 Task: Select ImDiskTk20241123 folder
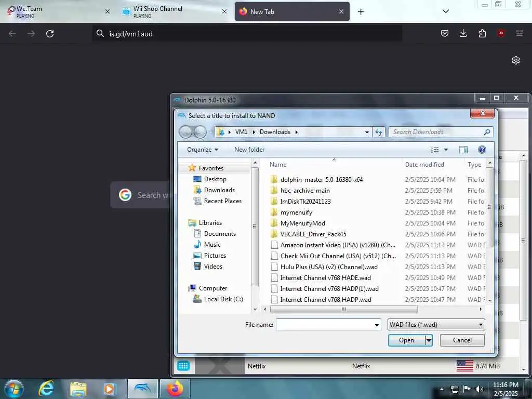tap(305, 201)
